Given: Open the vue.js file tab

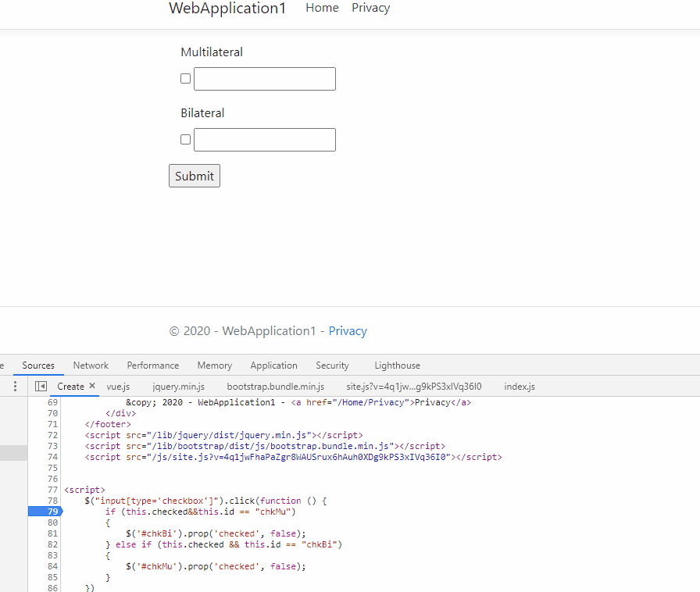Looking at the screenshot, I should click(118, 387).
